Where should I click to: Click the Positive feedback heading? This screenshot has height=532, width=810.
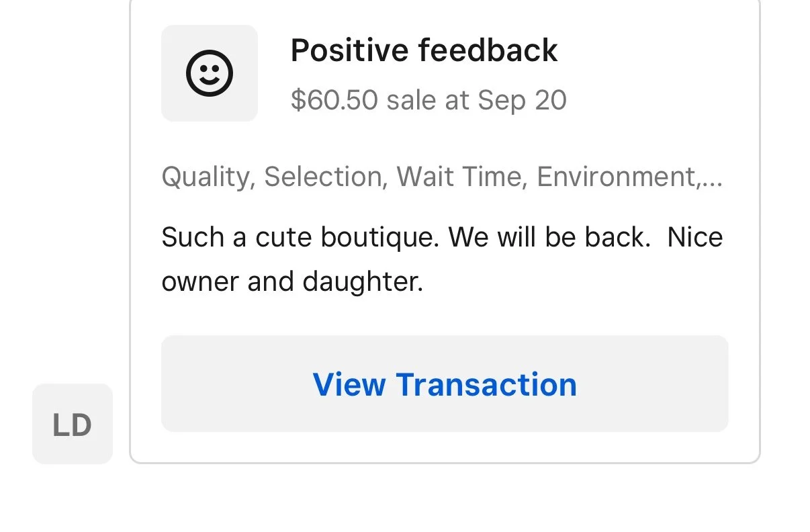point(424,50)
